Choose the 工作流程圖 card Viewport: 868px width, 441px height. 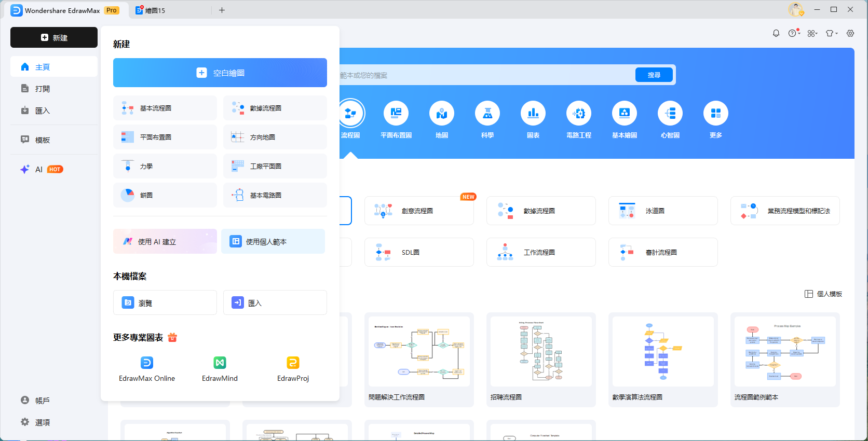pos(541,252)
